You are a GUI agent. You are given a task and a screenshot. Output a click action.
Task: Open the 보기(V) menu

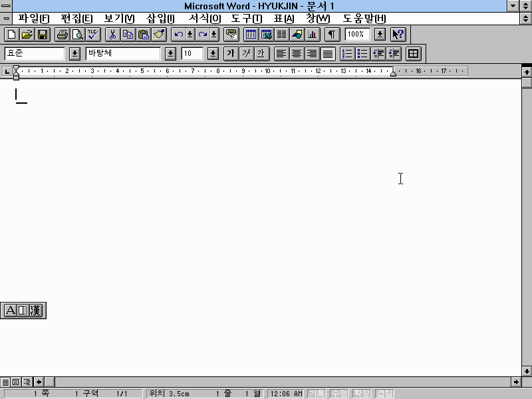coord(119,19)
